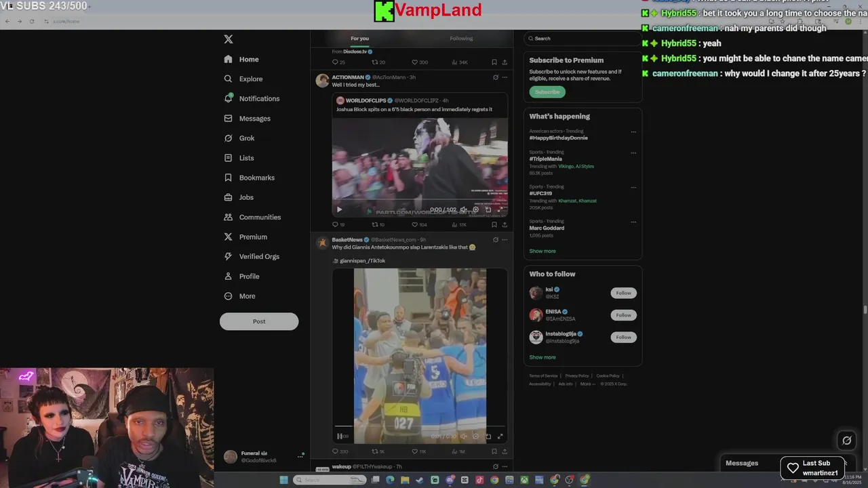
Task: Unmute the ACTIONMAN video
Action: pyautogui.click(x=463, y=209)
